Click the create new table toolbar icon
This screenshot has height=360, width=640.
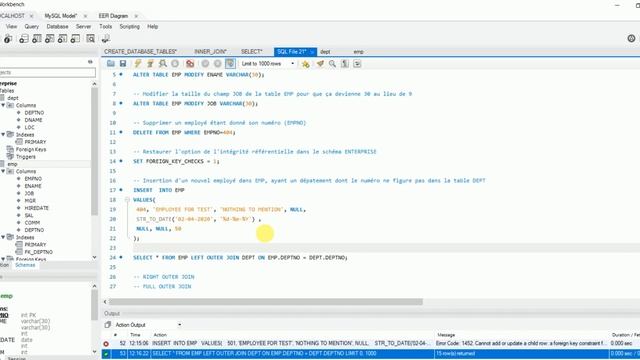37,39
